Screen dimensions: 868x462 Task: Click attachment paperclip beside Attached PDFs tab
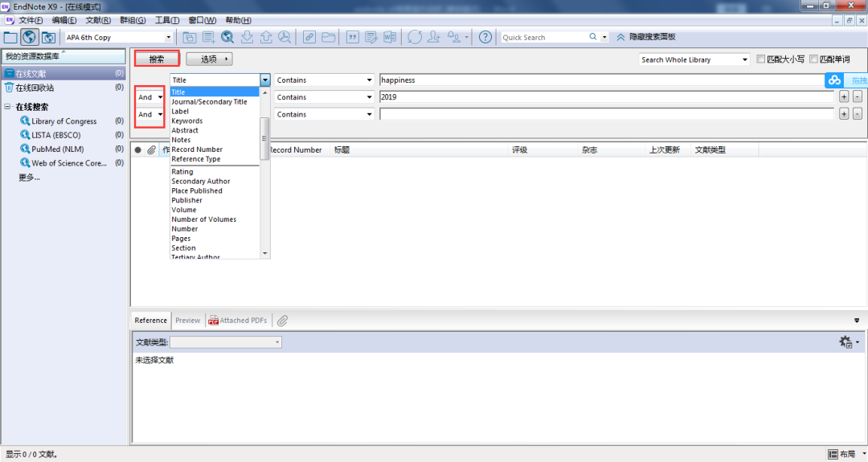[282, 321]
